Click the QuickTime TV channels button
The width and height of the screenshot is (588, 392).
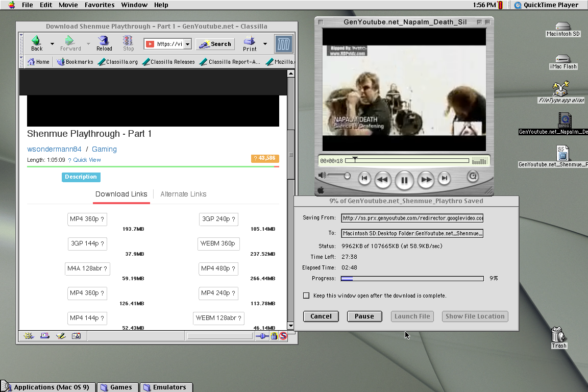point(473,176)
